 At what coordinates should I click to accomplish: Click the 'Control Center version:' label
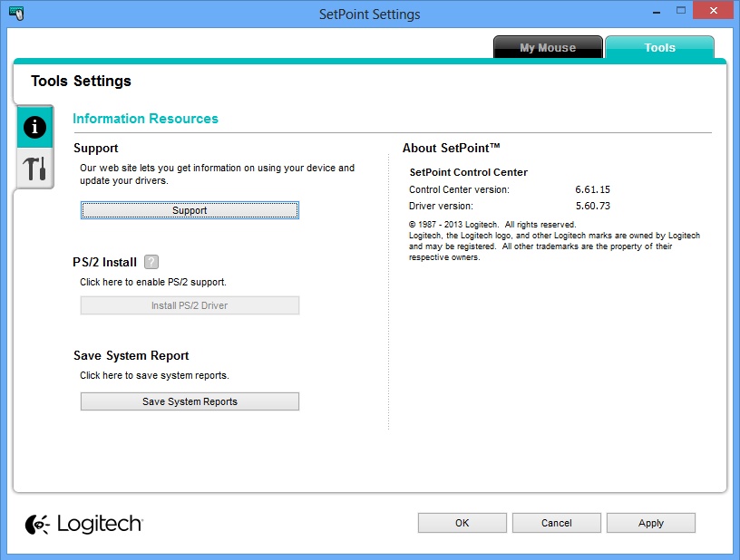459,189
